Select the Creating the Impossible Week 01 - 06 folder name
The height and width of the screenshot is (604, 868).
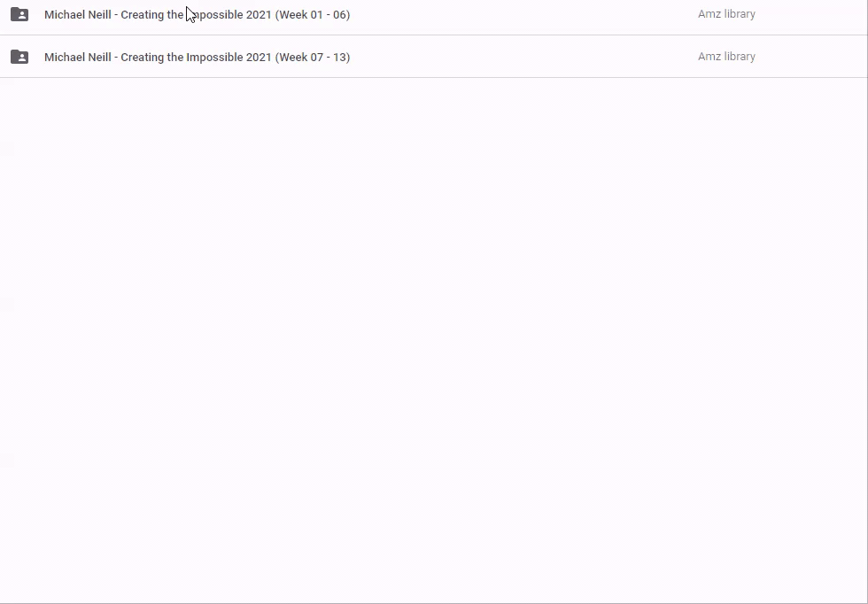pos(197,15)
